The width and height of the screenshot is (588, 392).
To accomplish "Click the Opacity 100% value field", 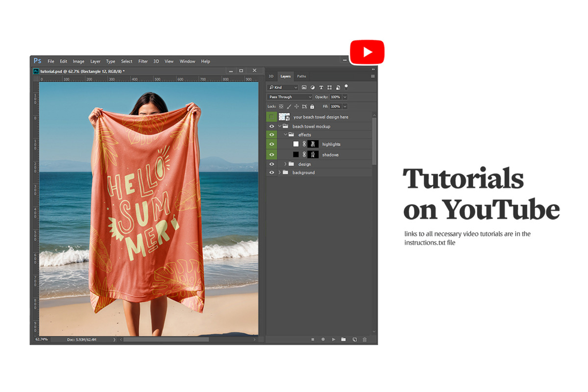I will (336, 97).
